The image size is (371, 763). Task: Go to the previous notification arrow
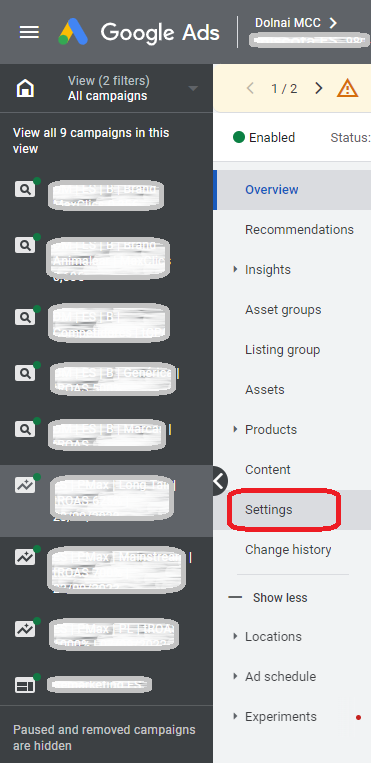pyautogui.click(x=250, y=88)
